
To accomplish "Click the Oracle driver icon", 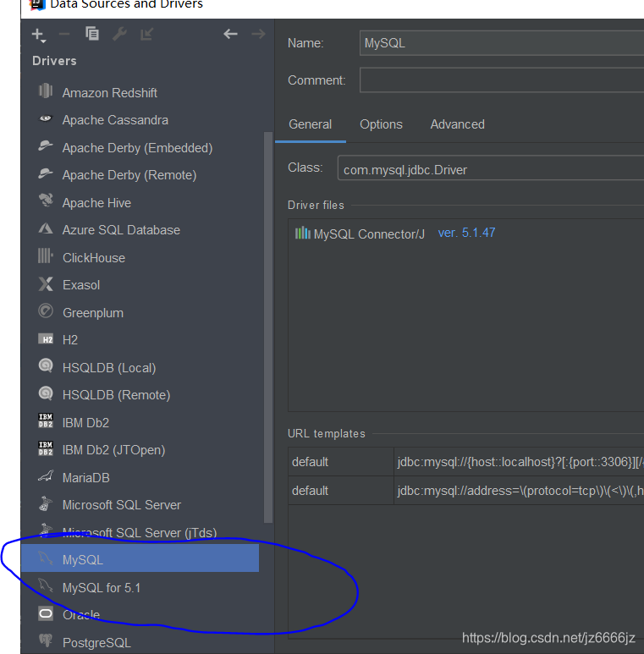I will point(46,613).
